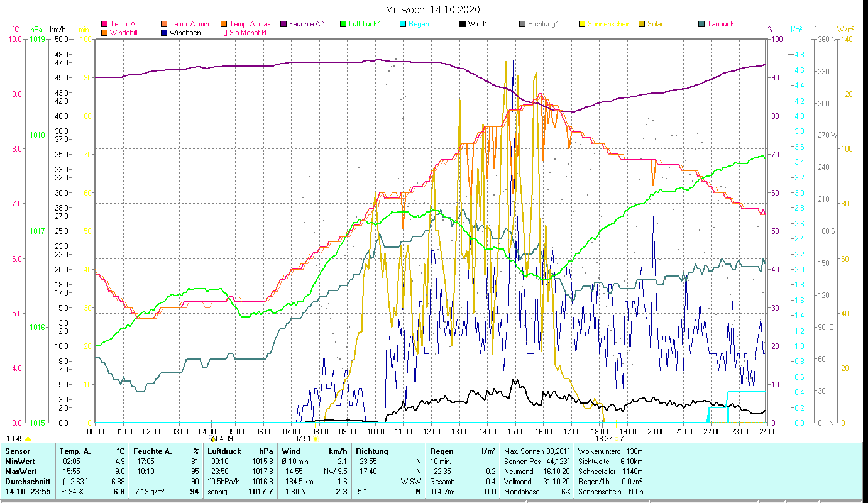
Task: Toggle the 9.5 Monat-Ø outlined legend box
Action: [224, 33]
